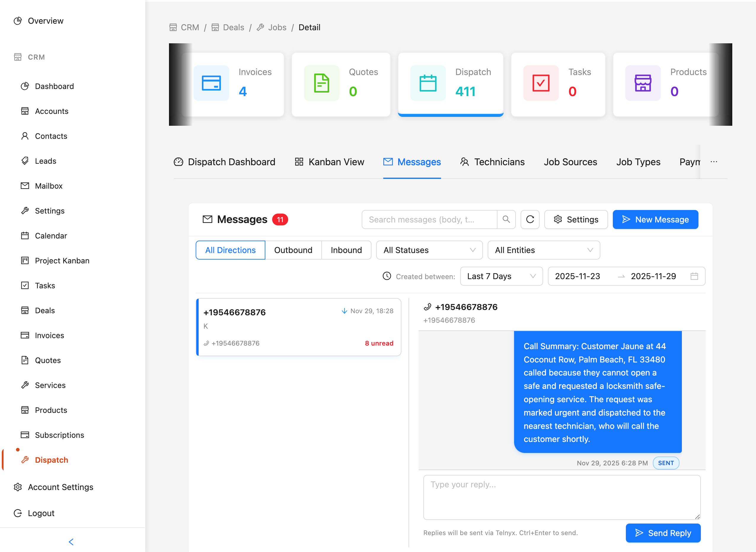Viewport: 756px width, 552px height.
Task: Click into the reply text box
Action: click(x=562, y=497)
